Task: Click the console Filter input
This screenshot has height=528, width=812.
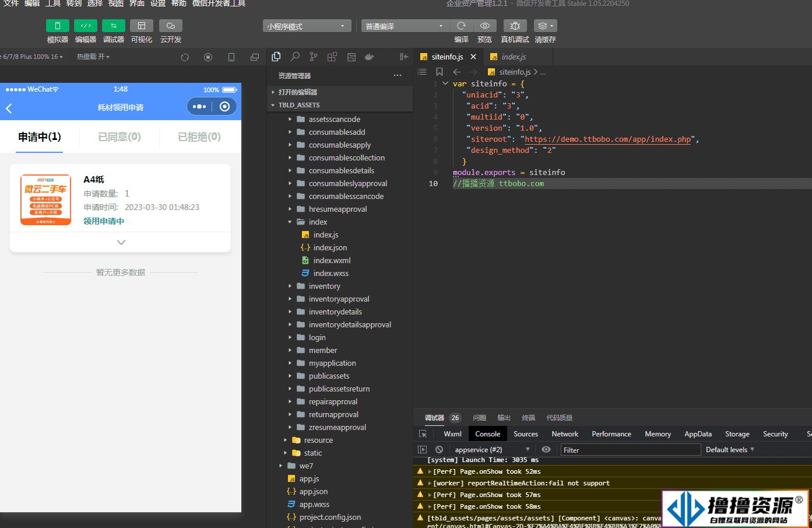Action: (631, 450)
